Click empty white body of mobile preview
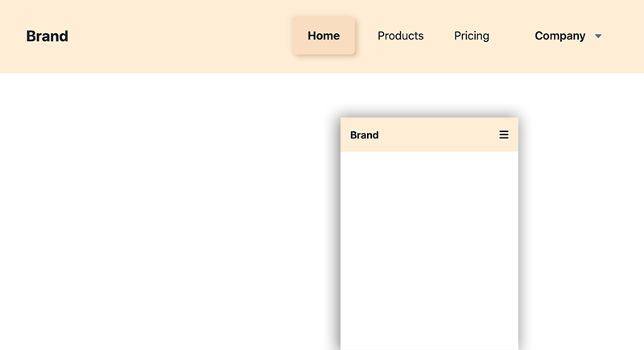Viewport: 644px width, 350px height. click(429, 250)
